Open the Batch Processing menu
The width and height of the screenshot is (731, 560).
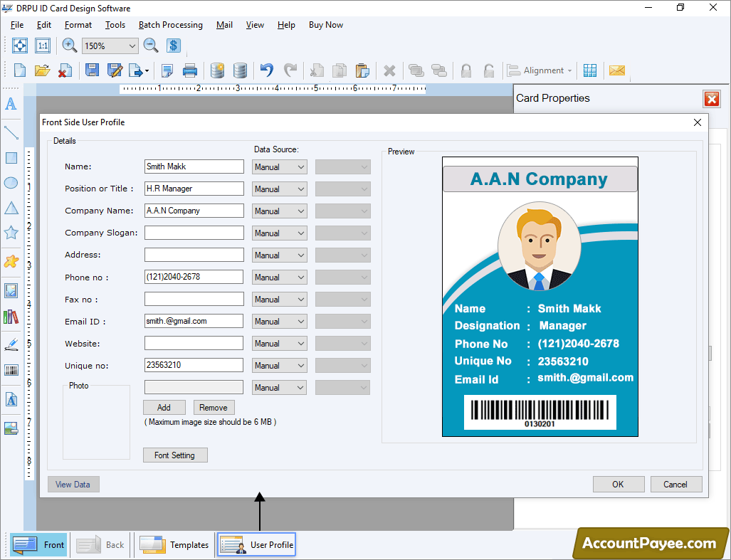[x=171, y=25]
